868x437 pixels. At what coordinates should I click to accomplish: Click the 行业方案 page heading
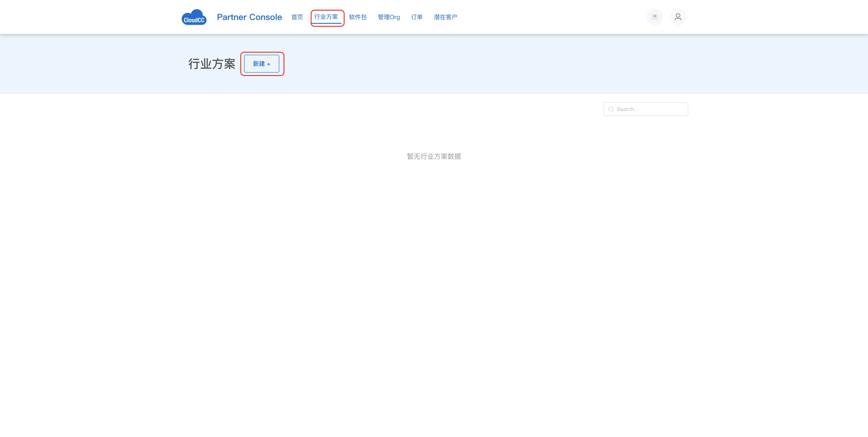click(x=212, y=64)
